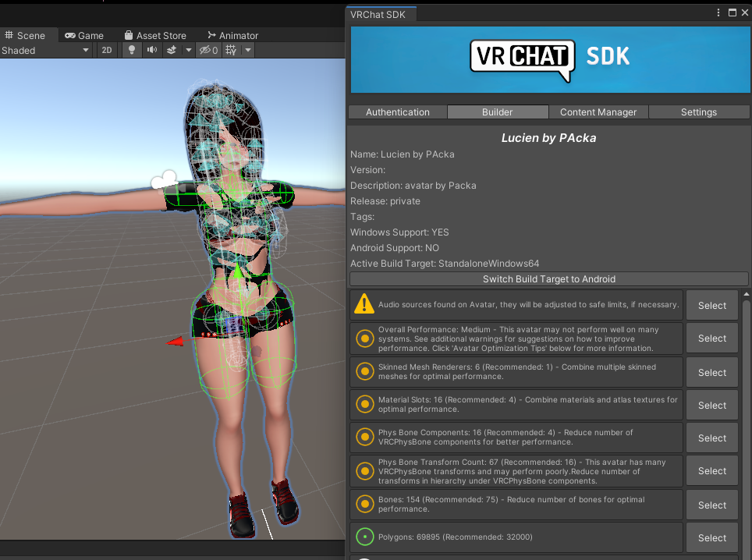Viewport: 752px width, 560px height.
Task: Click the yellow audio warning triangle icon
Action: pos(364,304)
